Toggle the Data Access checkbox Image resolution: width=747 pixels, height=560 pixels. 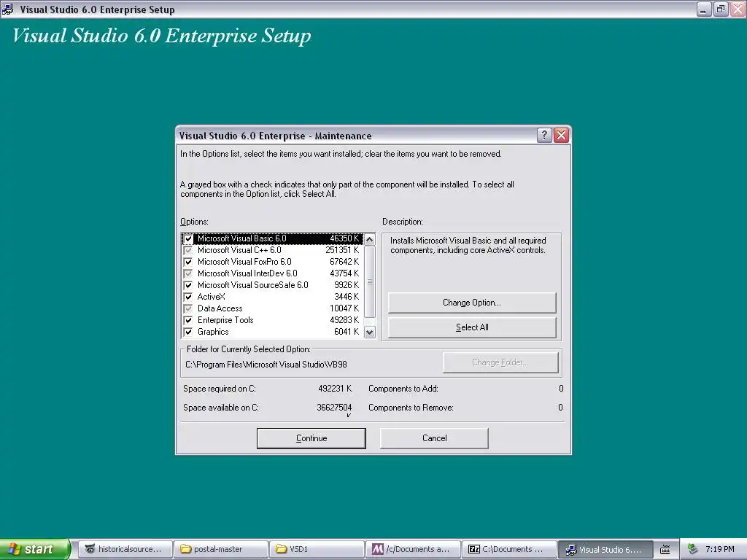(x=188, y=308)
